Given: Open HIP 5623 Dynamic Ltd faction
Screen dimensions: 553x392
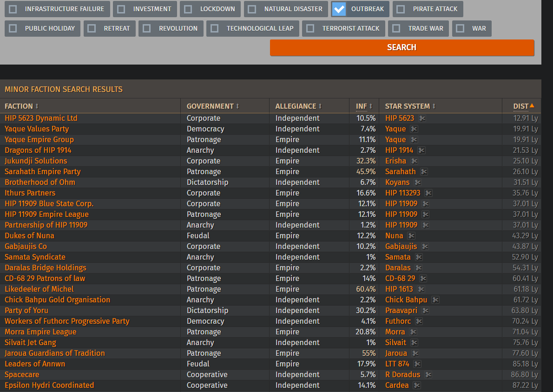Looking at the screenshot, I should (x=41, y=118).
